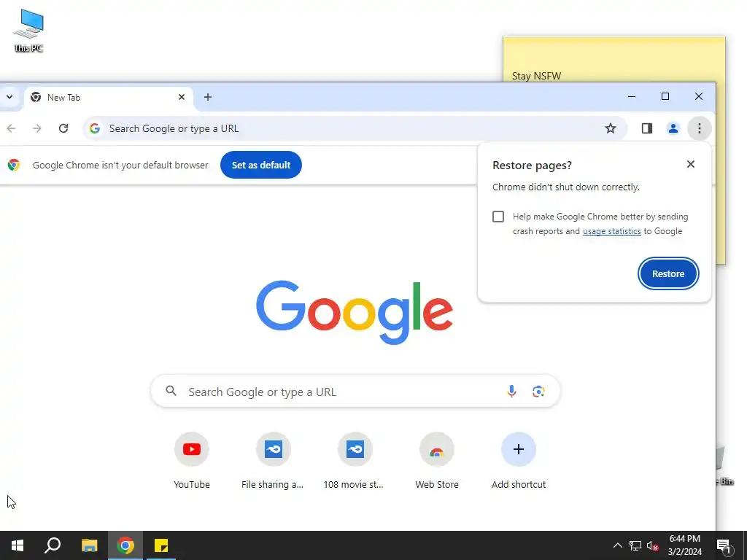The width and height of the screenshot is (747, 560).
Task: Search by image with Google Lens icon
Action: (538, 392)
